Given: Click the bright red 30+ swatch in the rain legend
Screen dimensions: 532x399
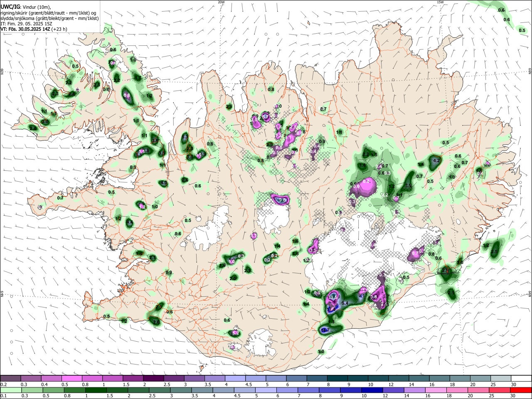Looking at the screenshot, I should (521, 390).
